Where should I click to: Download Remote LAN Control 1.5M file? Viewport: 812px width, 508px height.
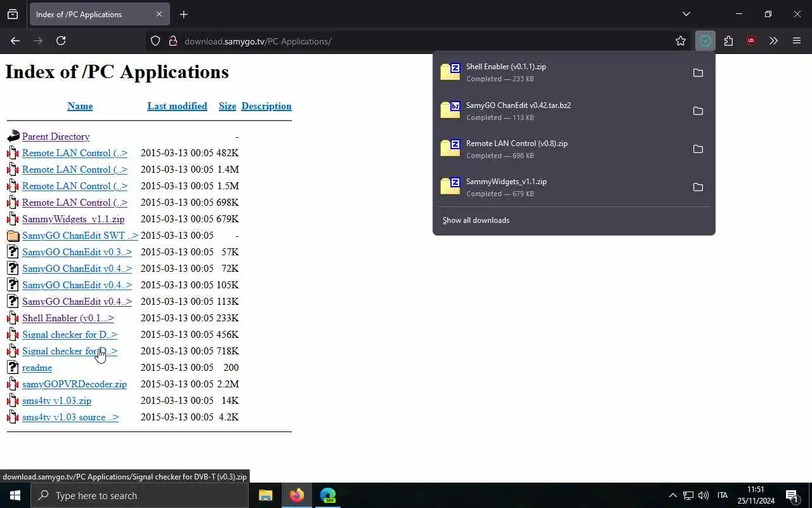(x=75, y=186)
